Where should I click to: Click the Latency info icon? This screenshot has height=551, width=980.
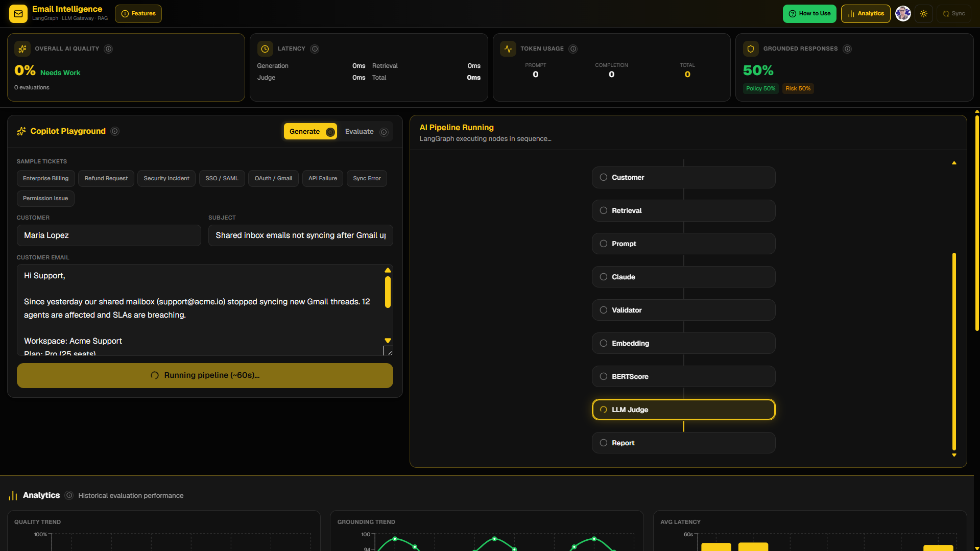[315, 49]
